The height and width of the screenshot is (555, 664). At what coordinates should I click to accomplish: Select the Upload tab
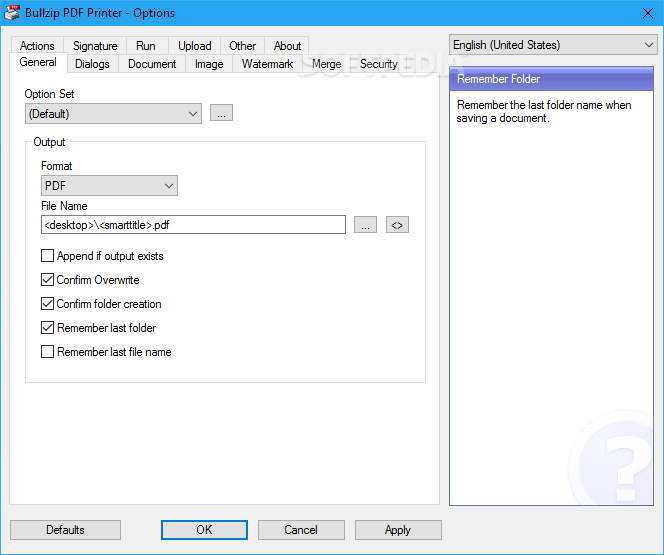point(194,45)
